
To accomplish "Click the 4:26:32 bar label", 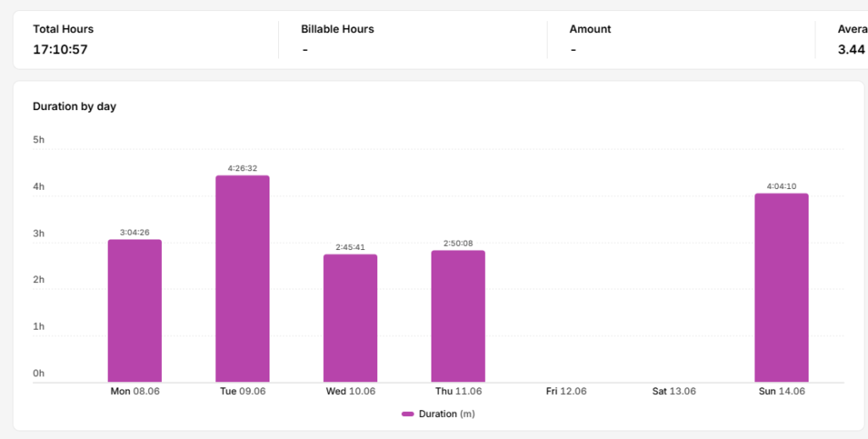I will tap(242, 169).
